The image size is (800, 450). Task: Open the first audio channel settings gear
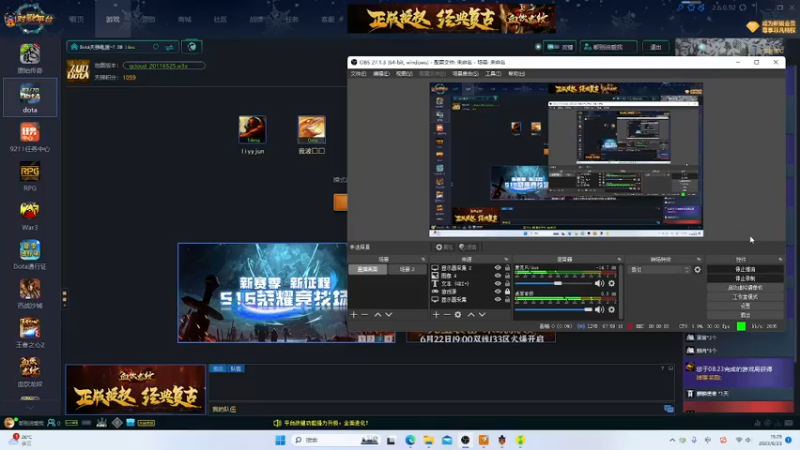pos(611,283)
